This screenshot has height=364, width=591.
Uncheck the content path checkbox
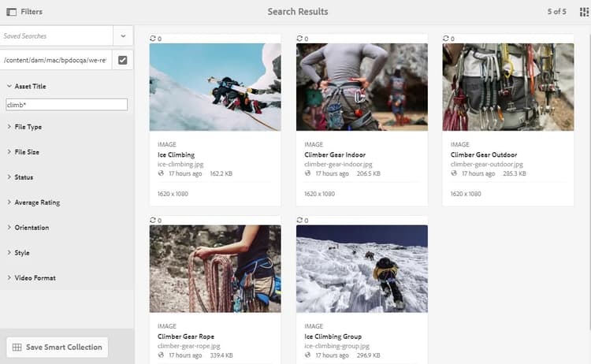(x=122, y=60)
